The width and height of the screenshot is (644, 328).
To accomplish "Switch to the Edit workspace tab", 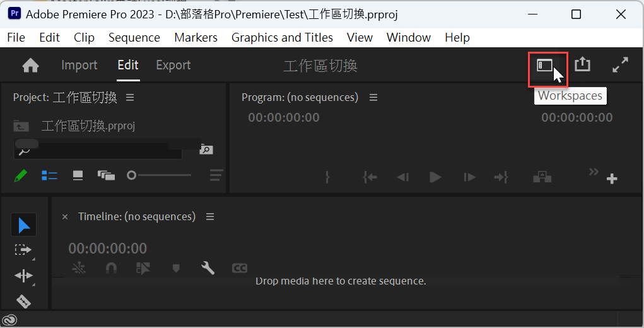I will pyautogui.click(x=128, y=65).
